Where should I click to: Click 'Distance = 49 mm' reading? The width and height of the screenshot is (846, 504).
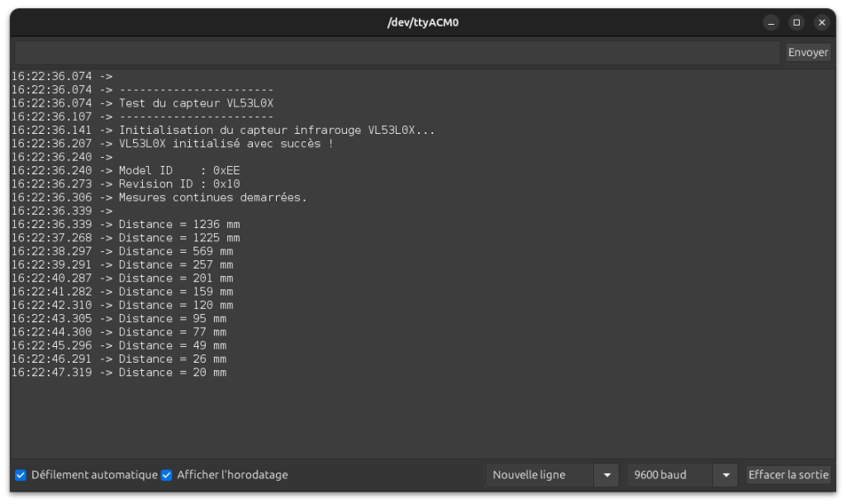click(173, 346)
